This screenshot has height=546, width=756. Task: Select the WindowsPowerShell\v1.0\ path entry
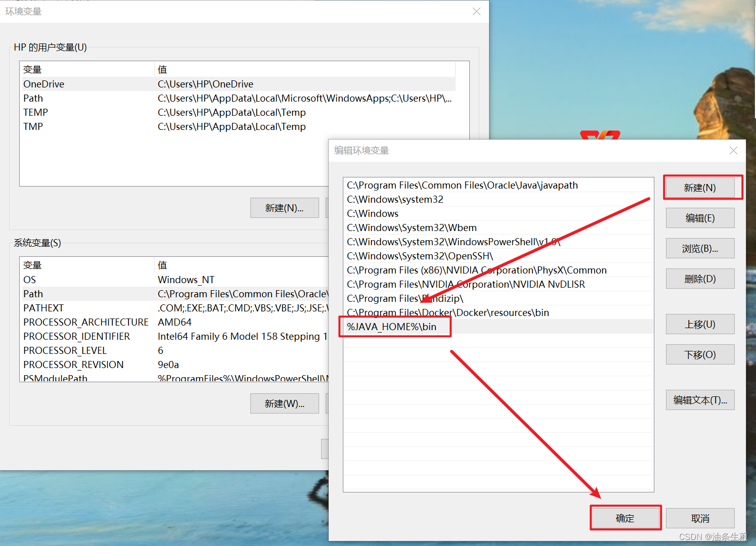coord(498,242)
